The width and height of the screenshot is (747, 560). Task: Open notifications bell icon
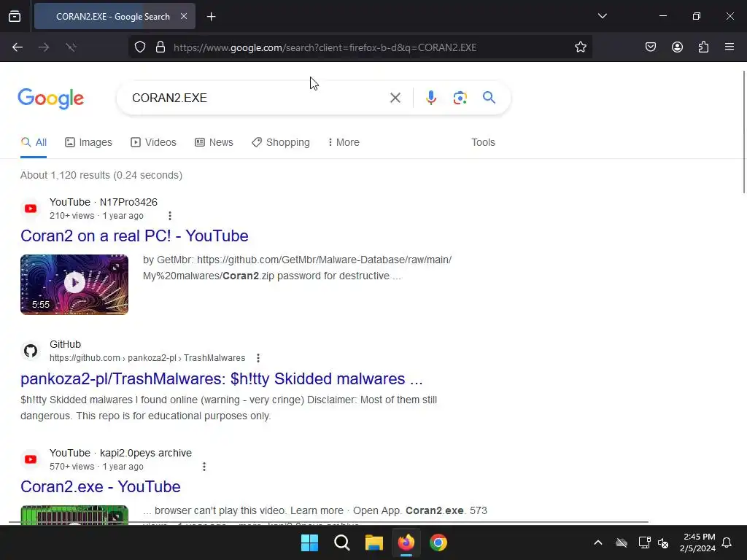click(727, 542)
